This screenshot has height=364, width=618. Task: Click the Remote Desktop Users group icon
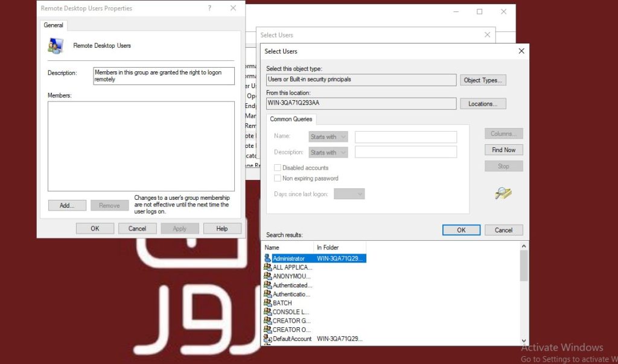tap(56, 45)
